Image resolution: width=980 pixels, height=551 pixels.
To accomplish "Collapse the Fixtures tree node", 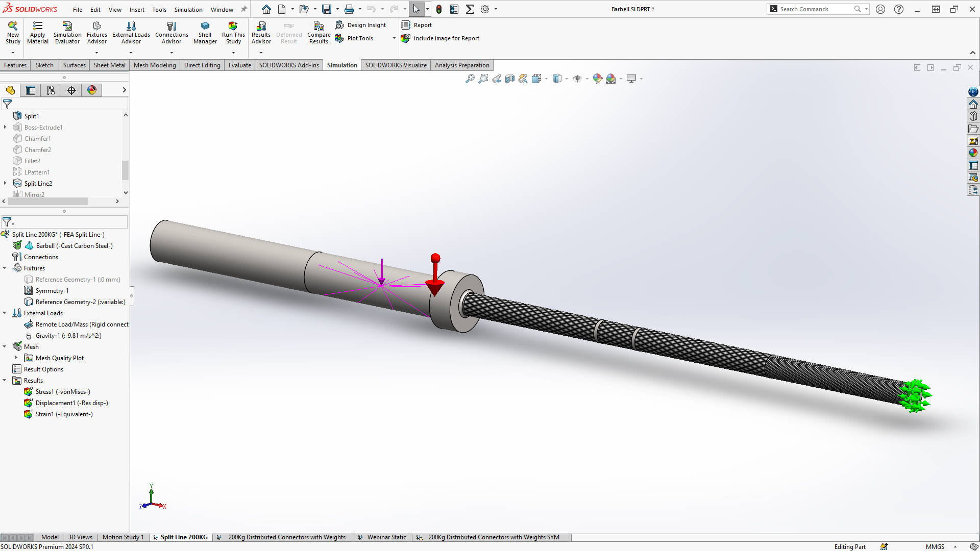I will pyautogui.click(x=5, y=268).
